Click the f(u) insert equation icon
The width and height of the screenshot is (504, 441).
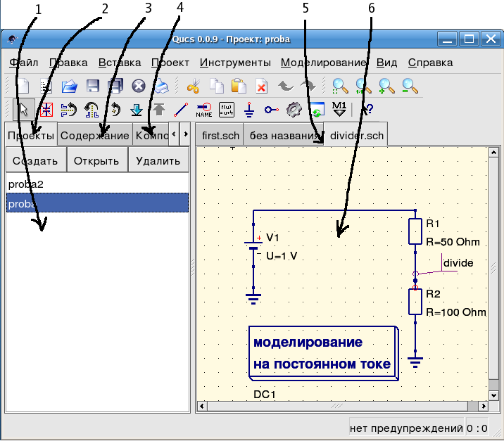point(227,110)
